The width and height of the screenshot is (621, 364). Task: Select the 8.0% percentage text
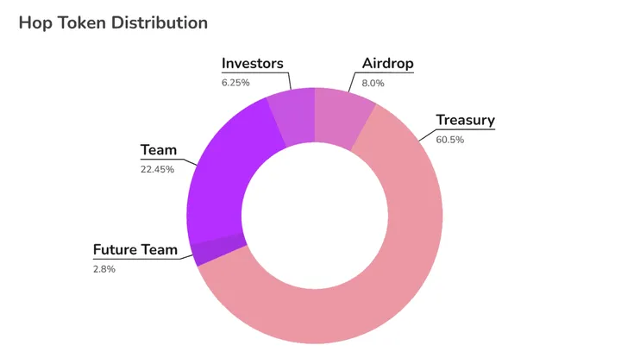[x=373, y=83]
